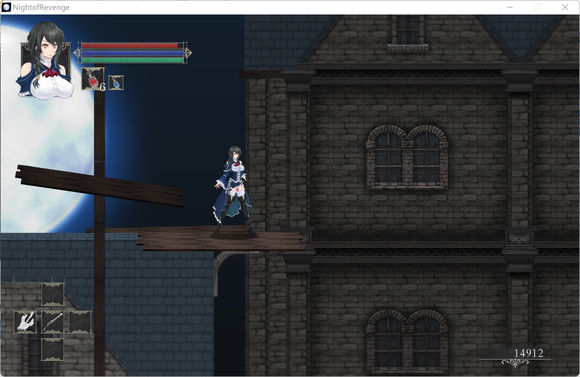This screenshot has height=377, width=580.
Task: Click the empty bottom item slot
Action: point(52,349)
